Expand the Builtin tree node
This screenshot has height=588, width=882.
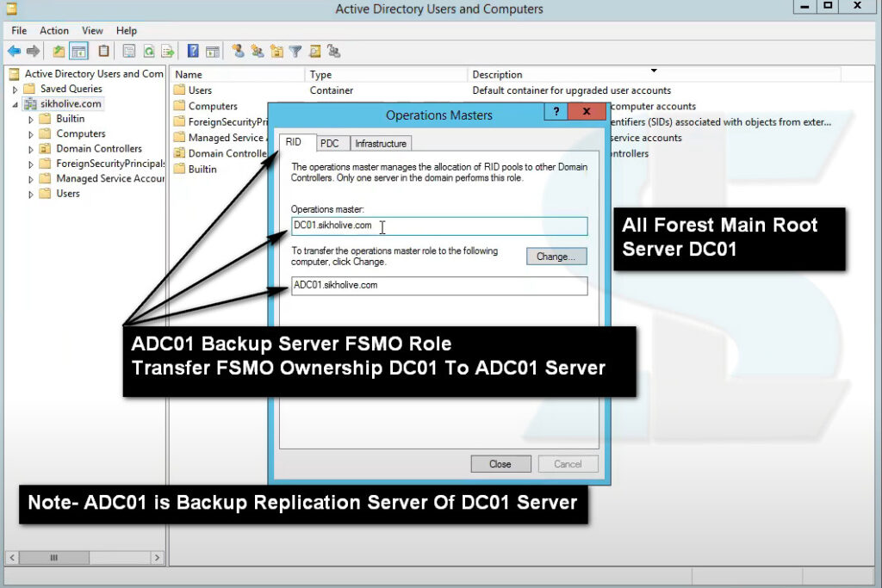(x=31, y=119)
